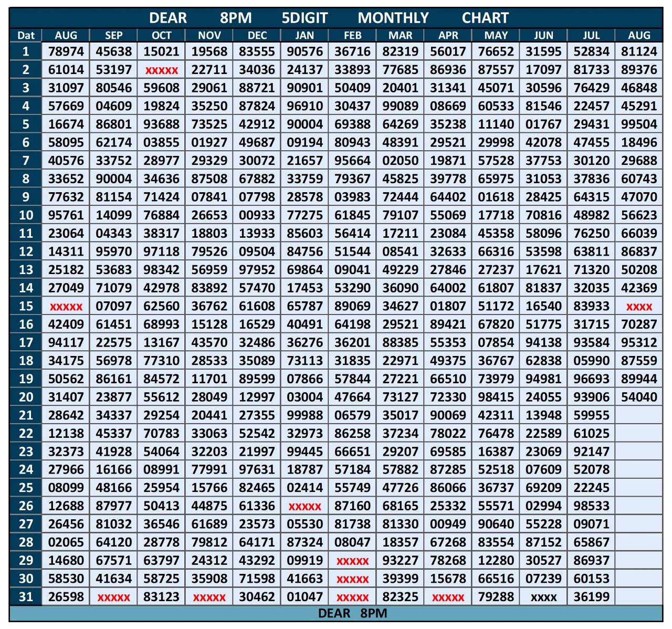Select the OCT column header
Image resolution: width=672 pixels, height=629 pixels.
click(x=161, y=35)
